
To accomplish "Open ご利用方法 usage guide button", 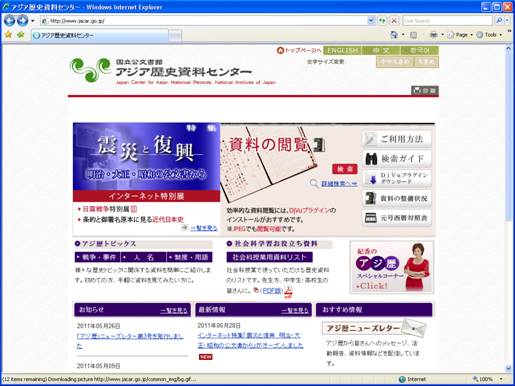I will click(397, 139).
